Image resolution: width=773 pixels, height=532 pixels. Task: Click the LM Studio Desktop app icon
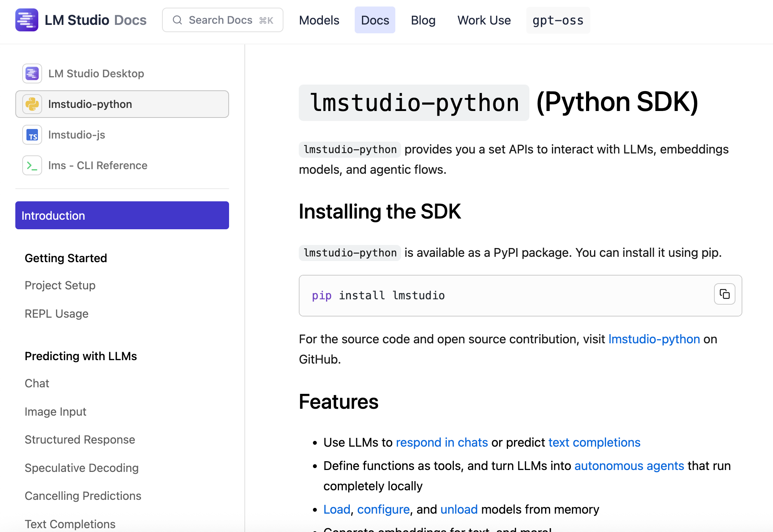pos(32,73)
